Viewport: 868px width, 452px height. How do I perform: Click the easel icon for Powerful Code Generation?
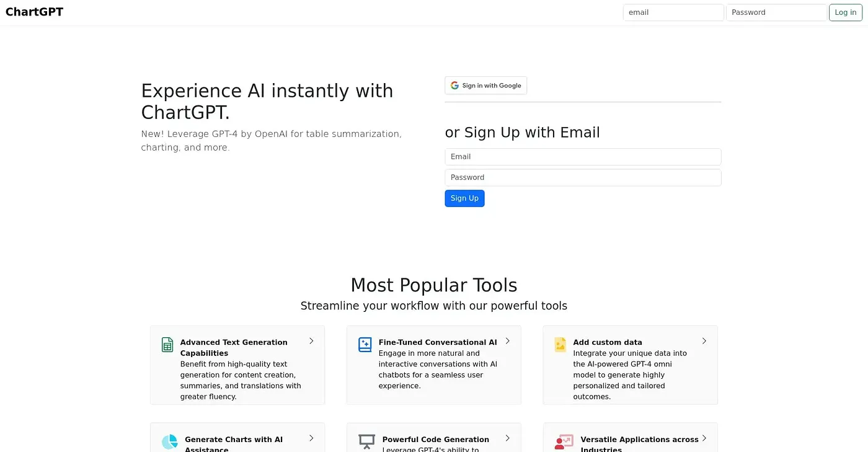click(367, 443)
